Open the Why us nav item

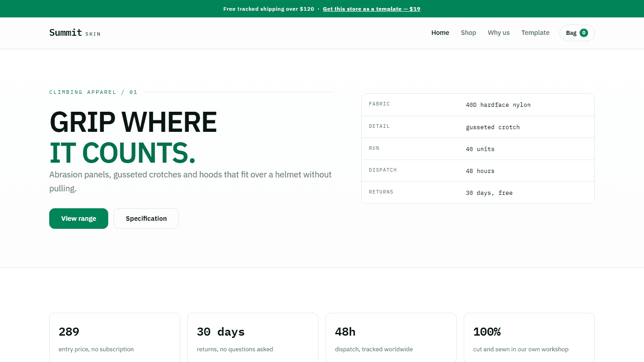(x=499, y=33)
